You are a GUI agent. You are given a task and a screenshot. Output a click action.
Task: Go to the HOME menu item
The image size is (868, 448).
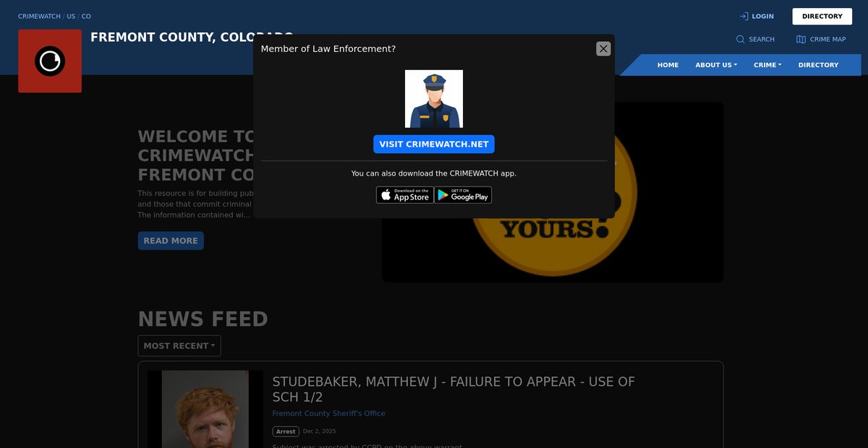pos(668,65)
